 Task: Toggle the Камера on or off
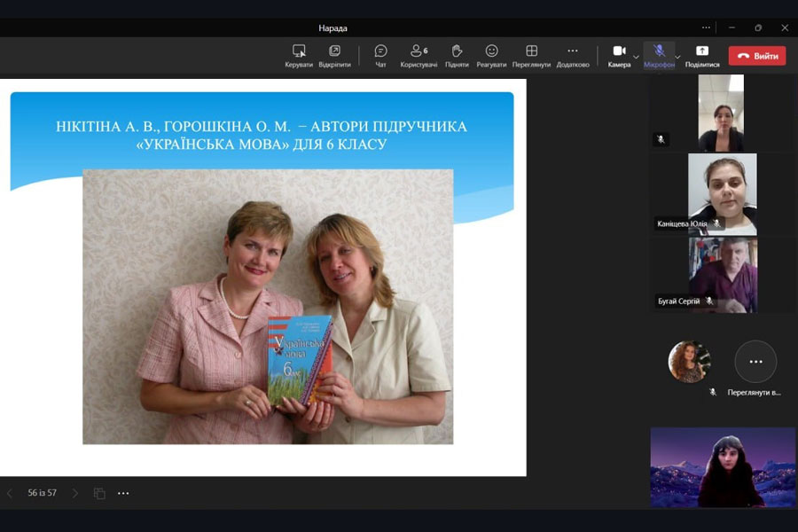(x=619, y=55)
